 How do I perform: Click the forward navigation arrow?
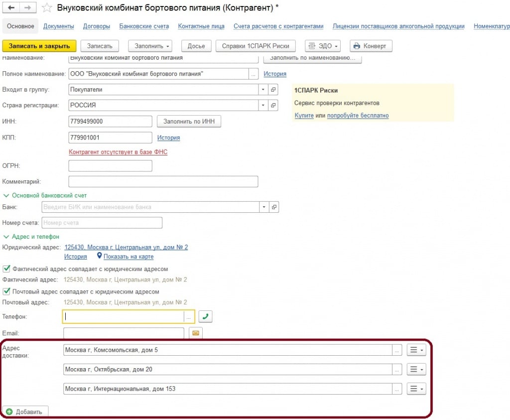pos(28,8)
